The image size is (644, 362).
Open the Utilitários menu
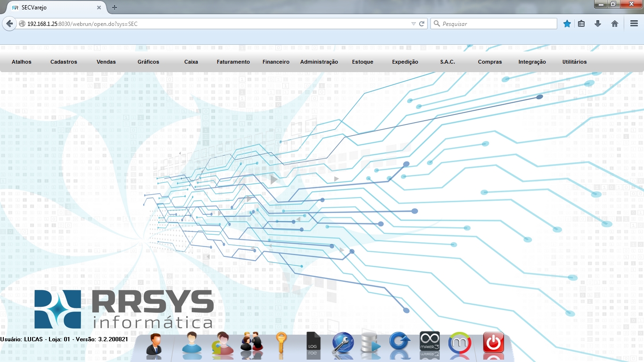tap(575, 62)
